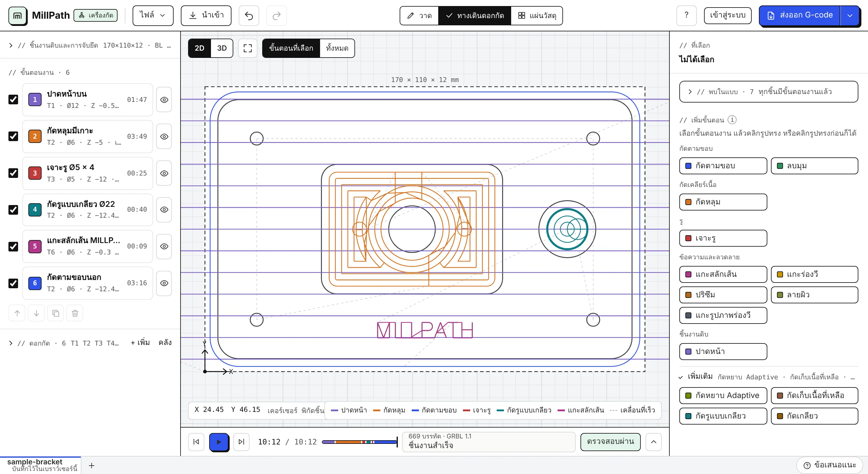Image resolution: width=868 pixels, height=474 pixels.
Task: Click the เครื่องกัด machine badge
Action: tap(96, 15)
